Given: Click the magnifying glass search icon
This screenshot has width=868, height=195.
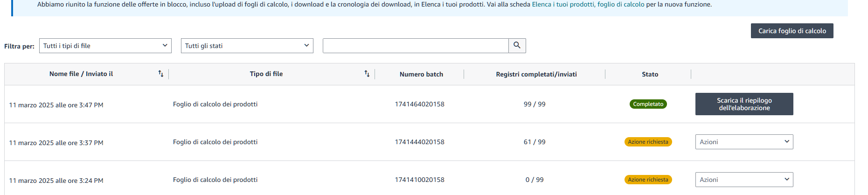Looking at the screenshot, I should [517, 45].
